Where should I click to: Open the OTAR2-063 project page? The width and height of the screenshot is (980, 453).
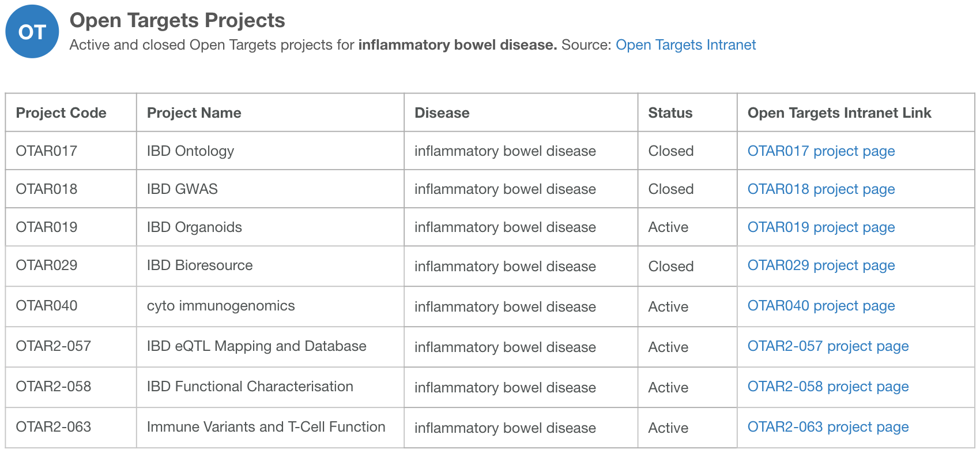(x=827, y=428)
